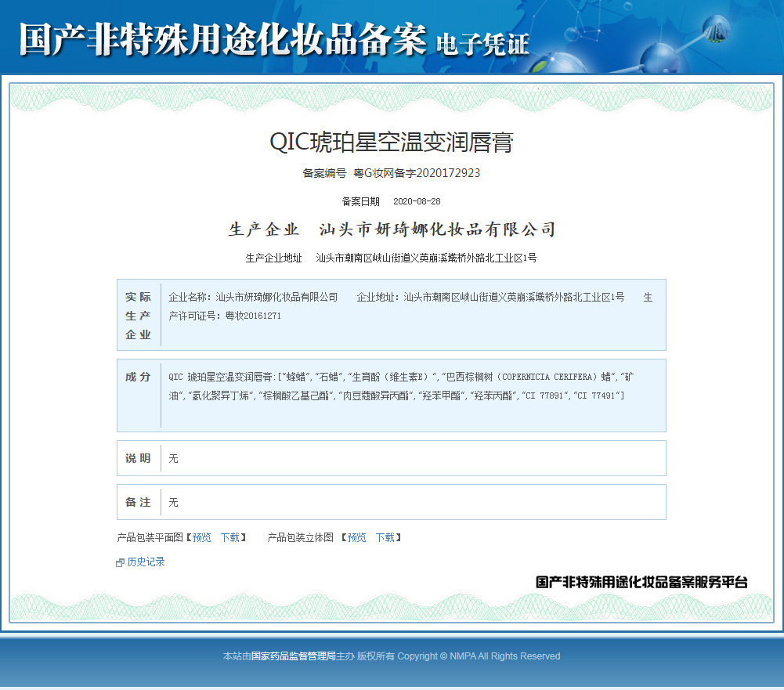
Task: Open the 国家药品监督管理局 footer link
Action: (x=293, y=656)
